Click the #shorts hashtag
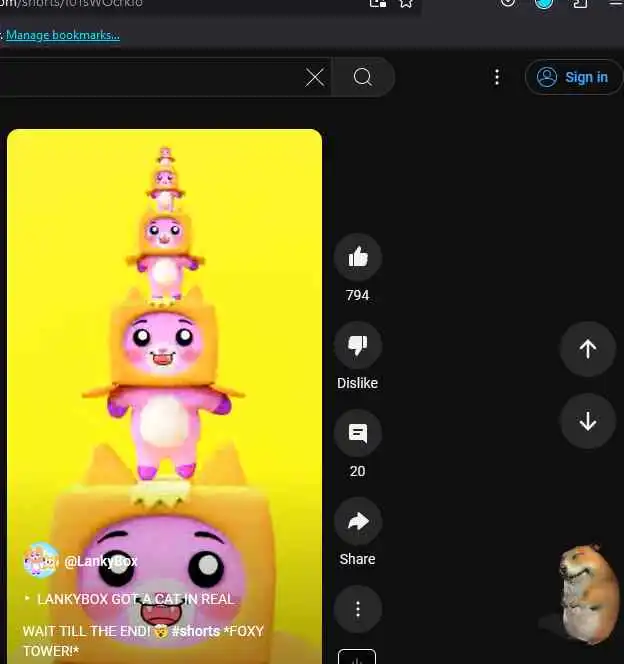 (196, 631)
